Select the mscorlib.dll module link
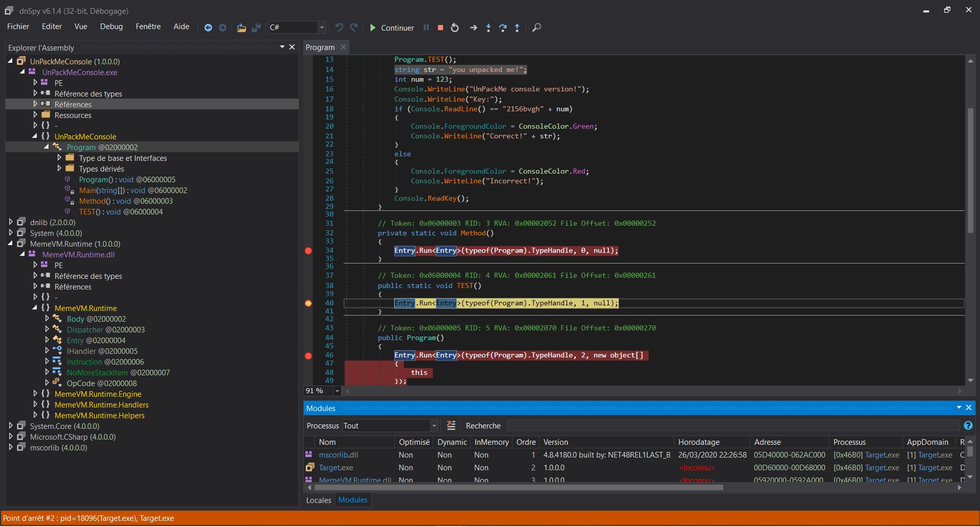 [x=338, y=454]
